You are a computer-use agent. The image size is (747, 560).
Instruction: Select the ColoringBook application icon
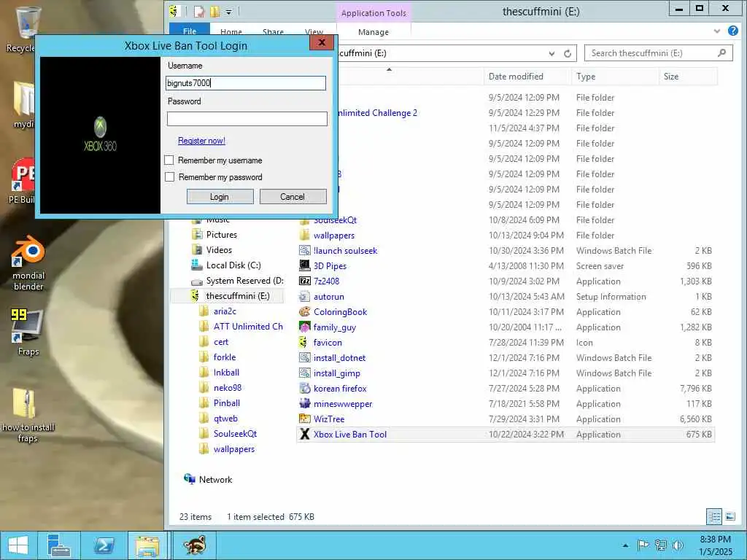click(x=304, y=311)
